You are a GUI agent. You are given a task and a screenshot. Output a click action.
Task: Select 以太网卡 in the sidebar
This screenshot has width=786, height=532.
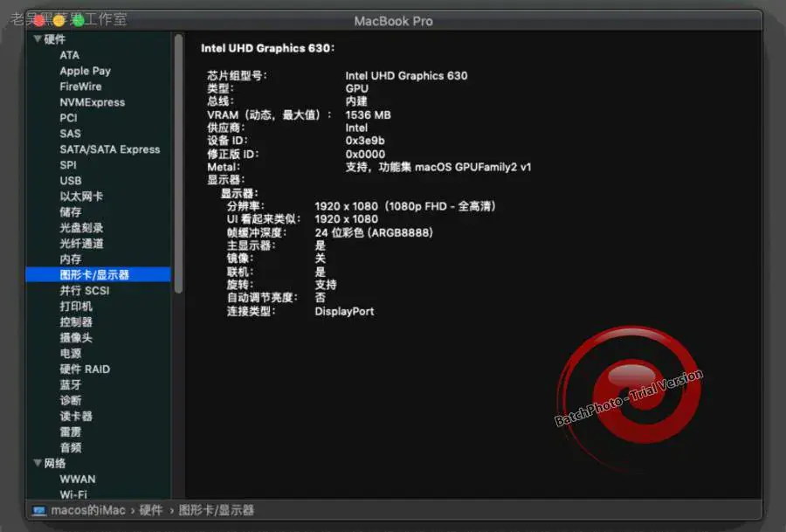pos(81,196)
